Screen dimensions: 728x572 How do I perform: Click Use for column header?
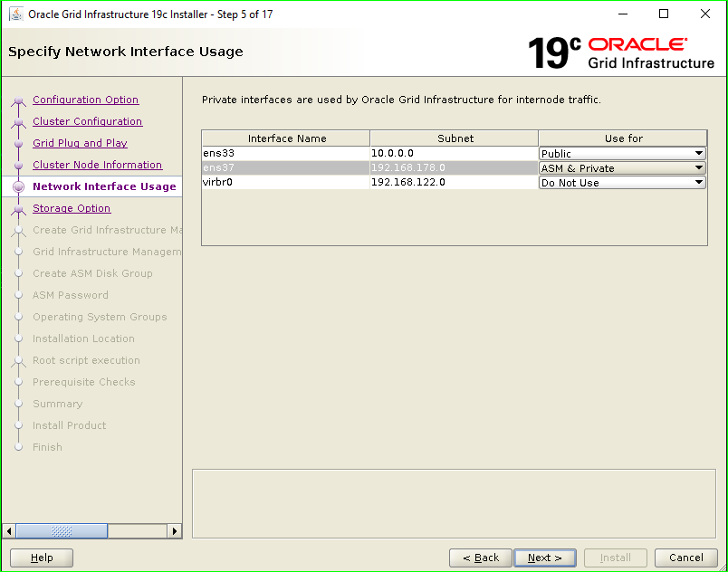pos(623,138)
